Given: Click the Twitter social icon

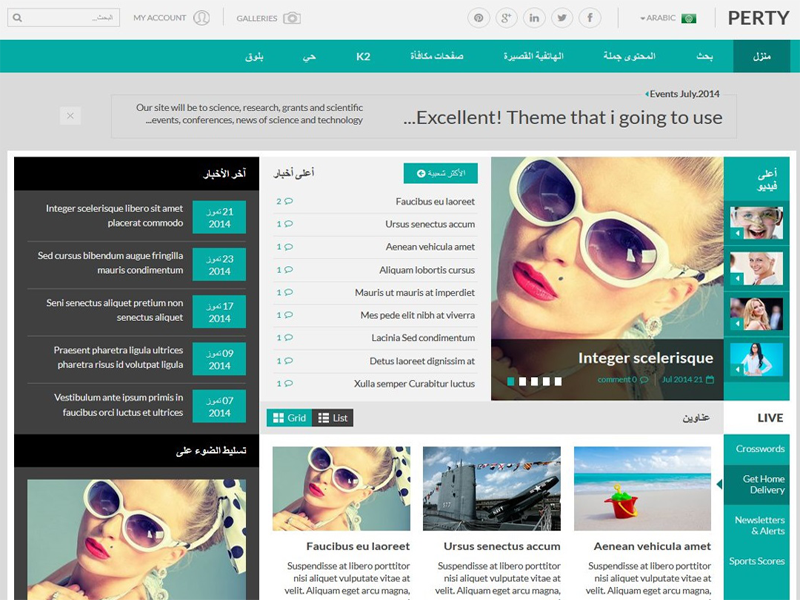Looking at the screenshot, I should tap(561, 17).
